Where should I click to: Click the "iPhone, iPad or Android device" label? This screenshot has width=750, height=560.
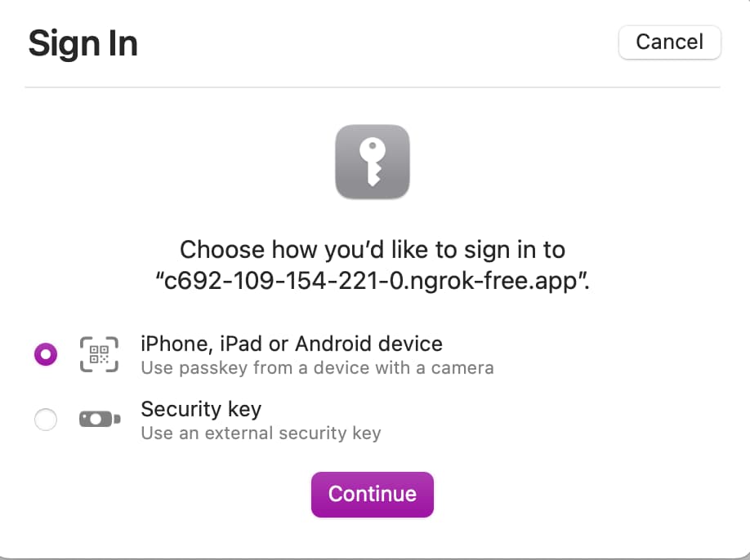click(x=292, y=344)
